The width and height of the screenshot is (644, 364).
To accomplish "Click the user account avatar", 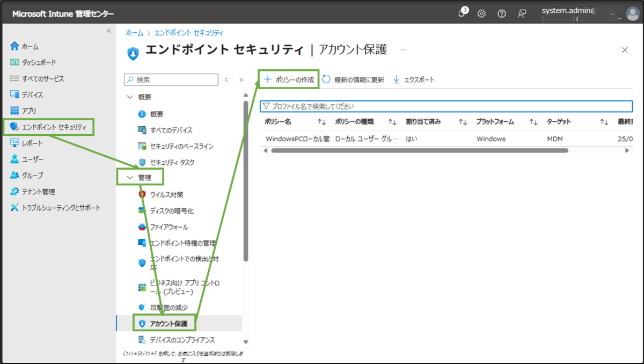I will (x=632, y=14).
